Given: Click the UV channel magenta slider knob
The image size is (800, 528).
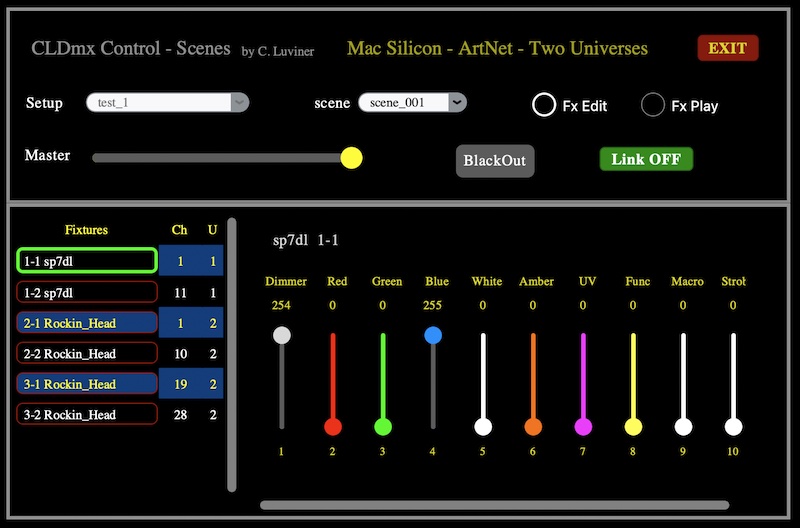Looking at the screenshot, I should coord(583,426).
